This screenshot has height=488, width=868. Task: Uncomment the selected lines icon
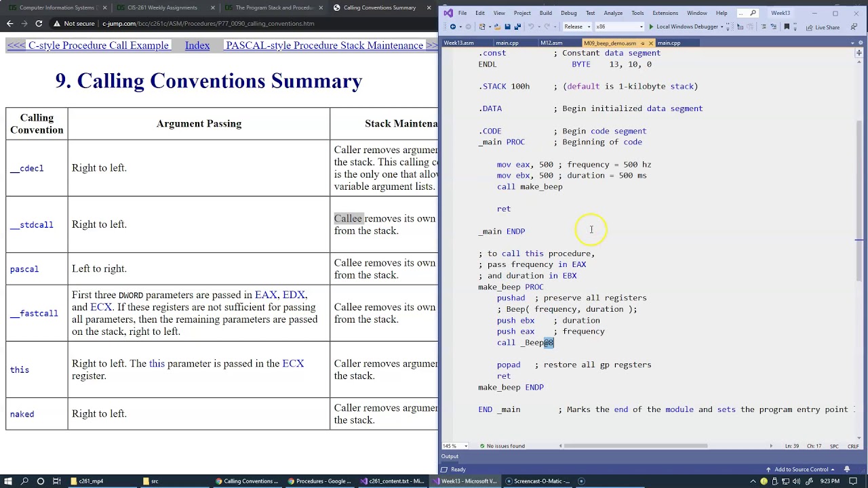[774, 26]
